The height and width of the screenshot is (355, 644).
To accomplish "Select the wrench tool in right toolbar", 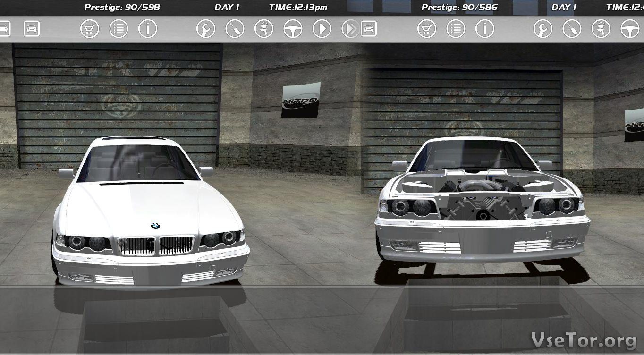I will click(542, 29).
